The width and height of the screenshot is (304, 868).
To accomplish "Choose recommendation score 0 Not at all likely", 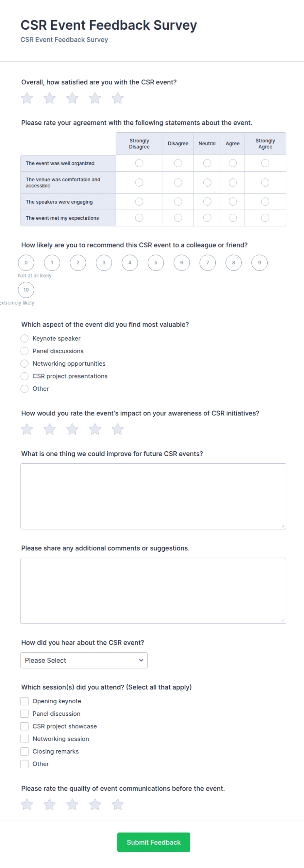I will (x=26, y=263).
